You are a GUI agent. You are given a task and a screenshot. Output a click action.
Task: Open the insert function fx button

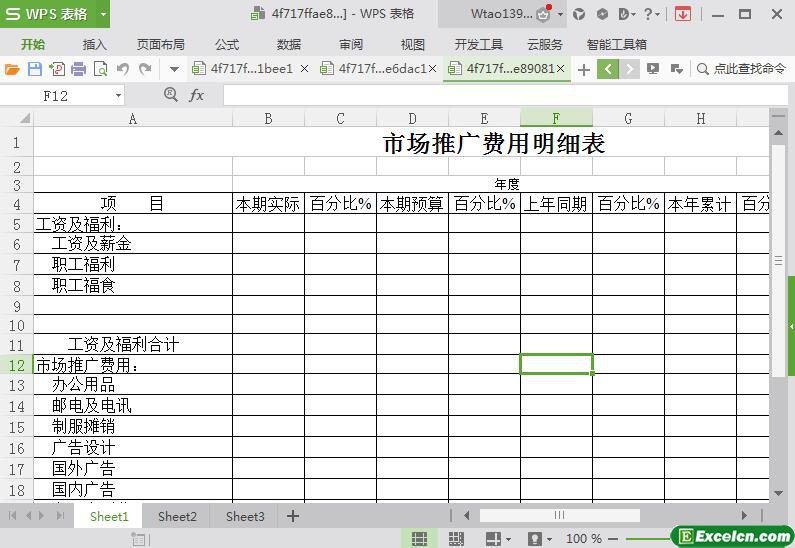point(196,95)
